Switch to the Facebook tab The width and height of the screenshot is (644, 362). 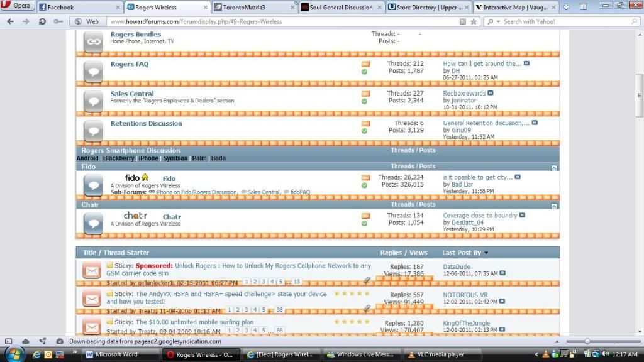pos(78,7)
